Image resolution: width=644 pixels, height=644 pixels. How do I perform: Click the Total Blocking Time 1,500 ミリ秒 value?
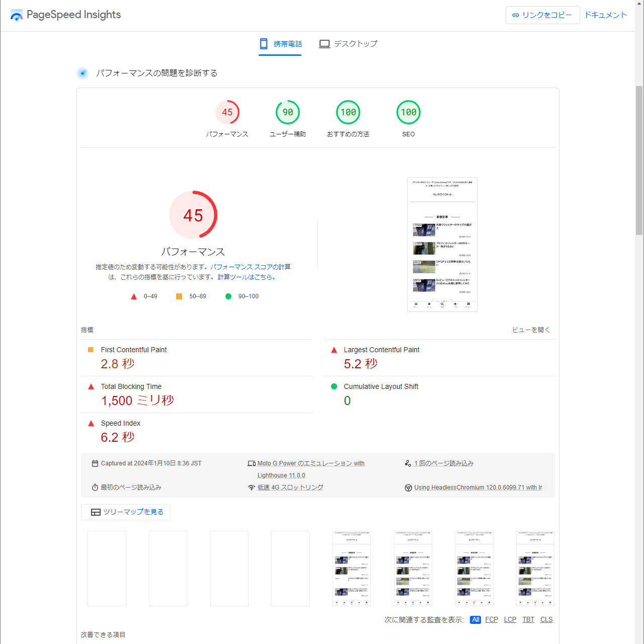137,400
